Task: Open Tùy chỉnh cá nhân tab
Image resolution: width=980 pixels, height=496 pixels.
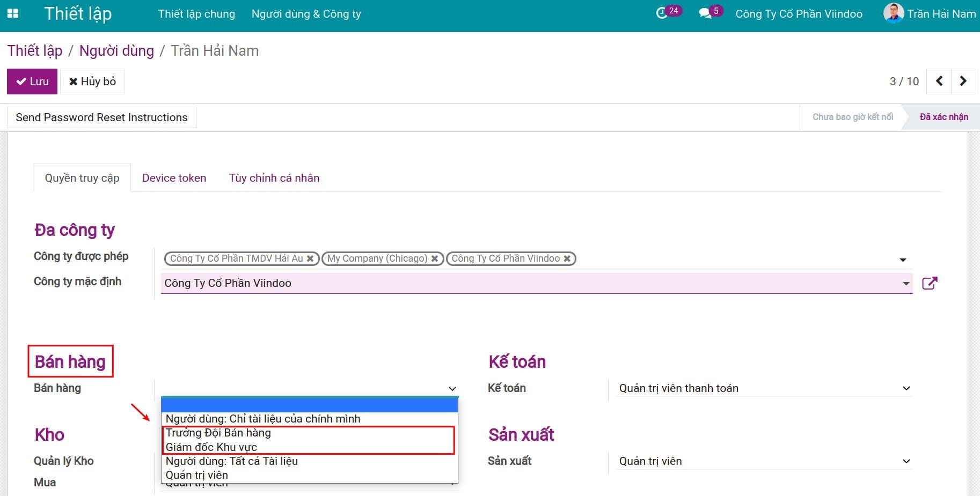Action: pos(274,178)
